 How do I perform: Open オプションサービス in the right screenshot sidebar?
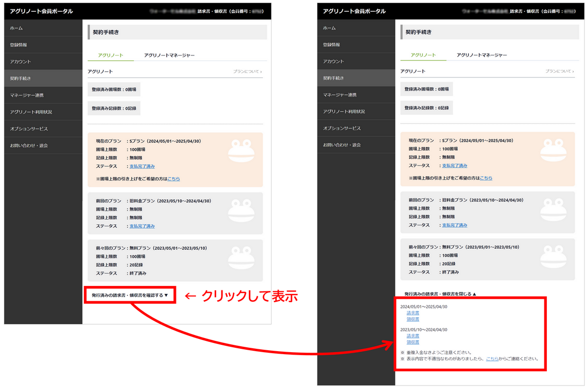click(356, 128)
